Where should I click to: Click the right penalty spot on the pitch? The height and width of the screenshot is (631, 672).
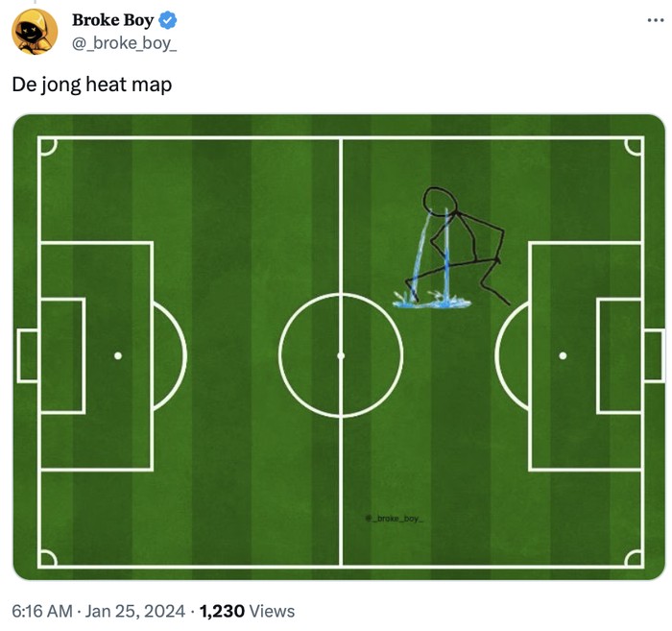tap(563, 355)
